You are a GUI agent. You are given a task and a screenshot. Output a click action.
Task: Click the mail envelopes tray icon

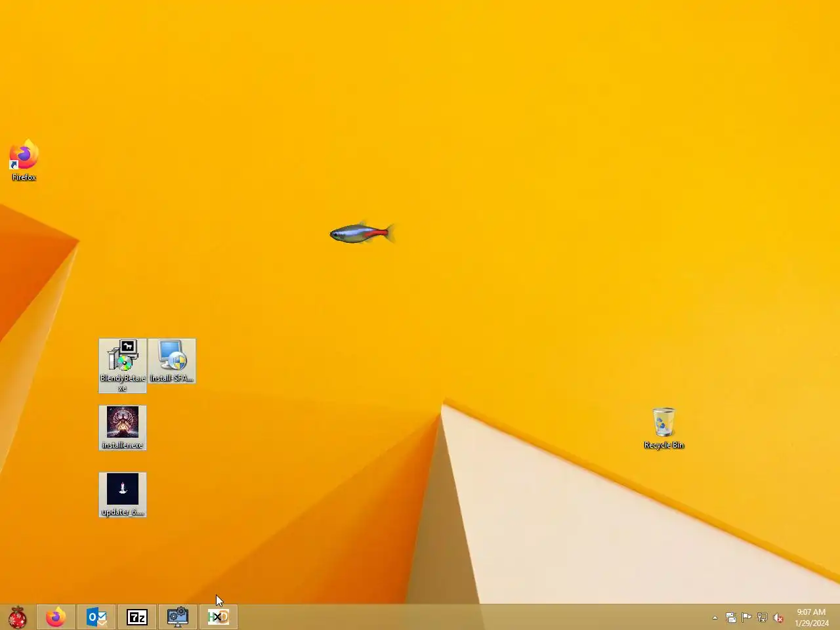(x=730, y=618)
